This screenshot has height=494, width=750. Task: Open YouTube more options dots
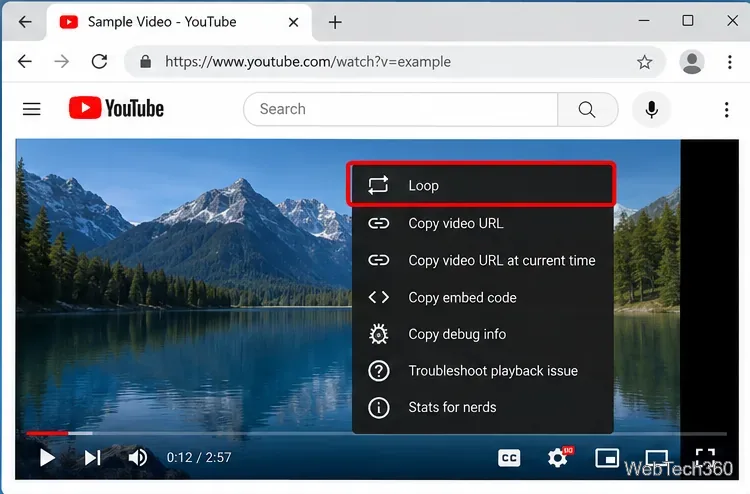[x=727, y=110]
